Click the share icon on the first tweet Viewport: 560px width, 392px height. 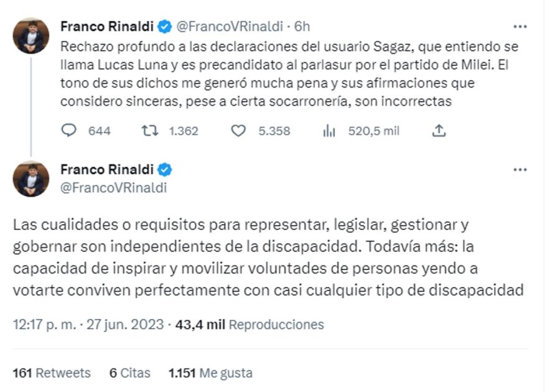click(x=439, y=131)
